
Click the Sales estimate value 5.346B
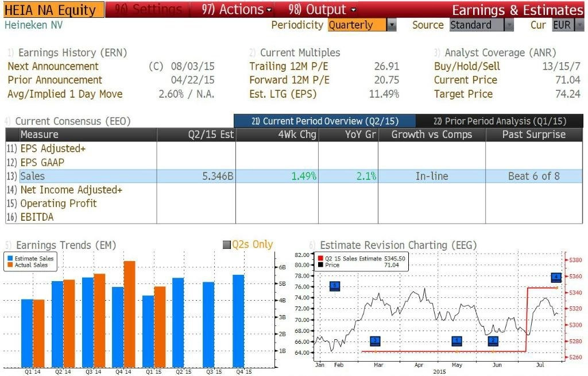click(218, 176)
